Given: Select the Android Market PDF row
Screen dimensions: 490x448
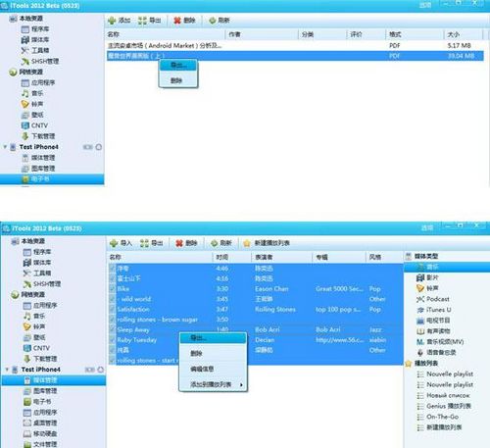Looking at the screenshot, I should click(x=295, y=45).
